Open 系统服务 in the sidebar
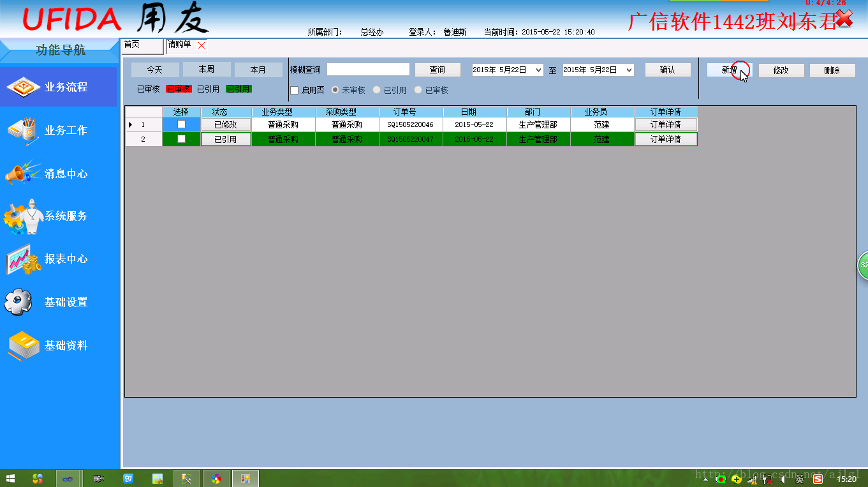 tap(59, 216)
